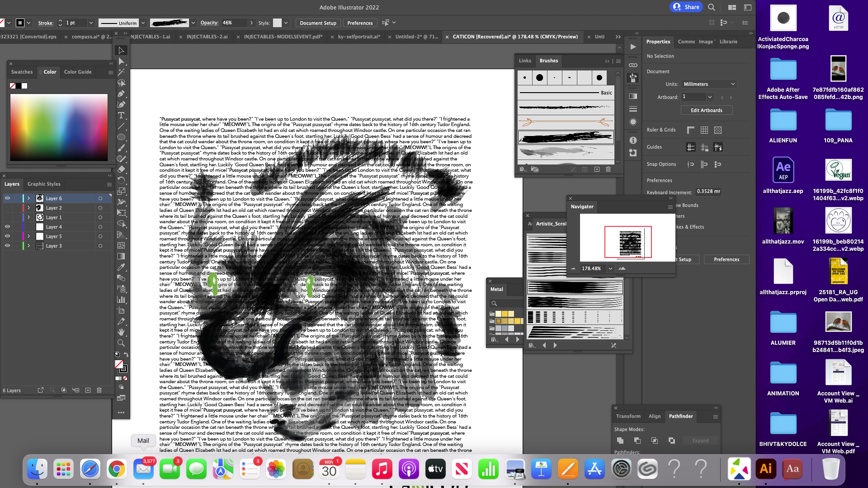The width and height of the screenshot is (868, 488).
Task: Toggle visibility of Layer 6
Action: [x=7, y=198]
